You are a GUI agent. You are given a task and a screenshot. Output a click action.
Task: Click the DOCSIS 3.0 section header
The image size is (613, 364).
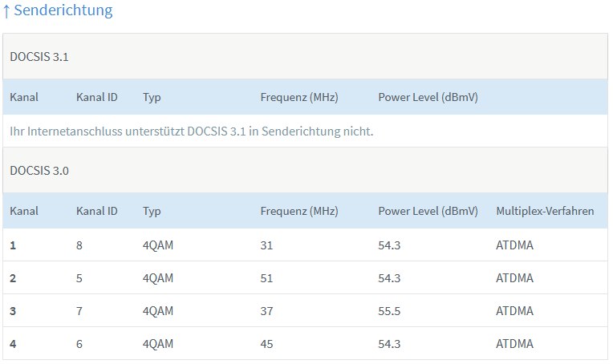point(37,170)
